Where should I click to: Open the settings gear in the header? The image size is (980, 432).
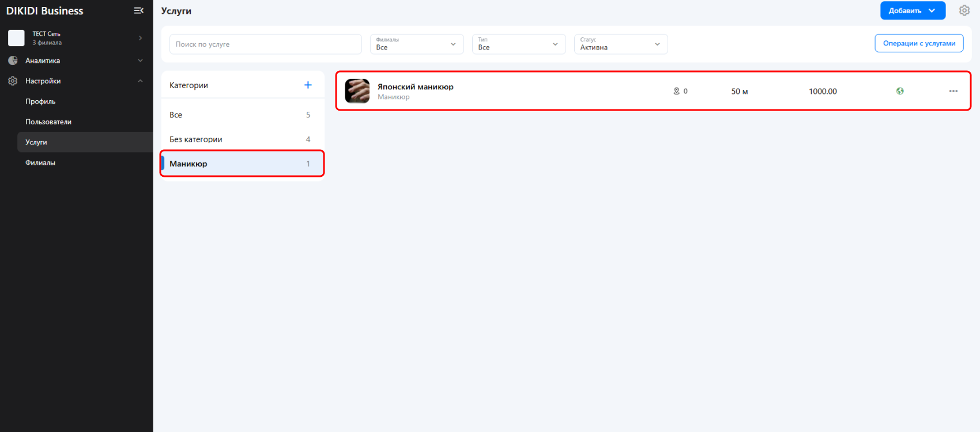point(964,10)
